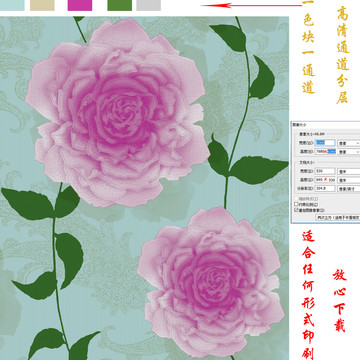Click the large upper pink rose artwork
Viewport: 360px width, 360px height.
pos(117,112)
